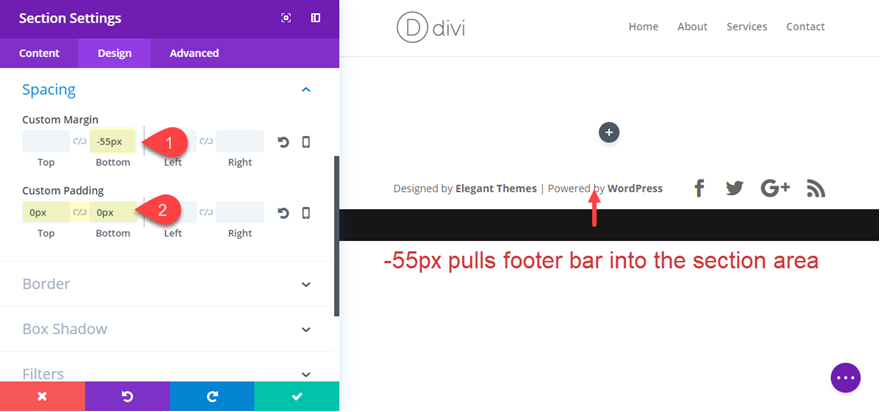Collapse the Spacing section
The width and height of the screenshot is (880, 412).
306,90
